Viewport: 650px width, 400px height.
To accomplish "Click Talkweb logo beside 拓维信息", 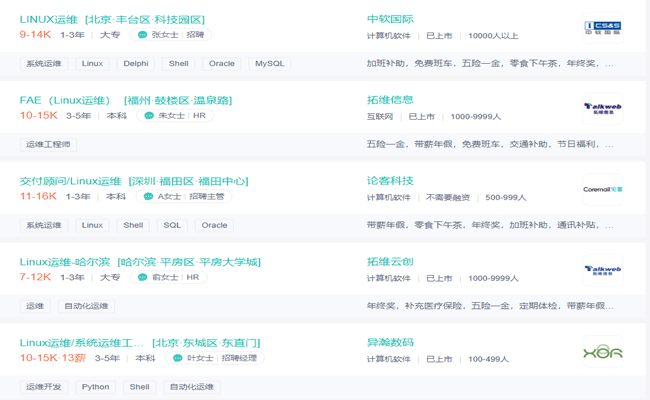I will (x=603, y=109).
